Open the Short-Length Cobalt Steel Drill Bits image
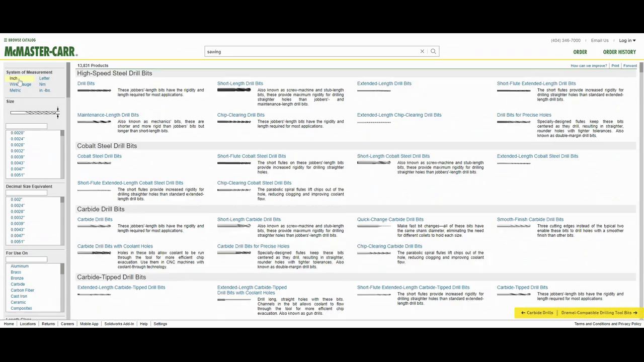644x362 pixels. [x=374, y=163]
